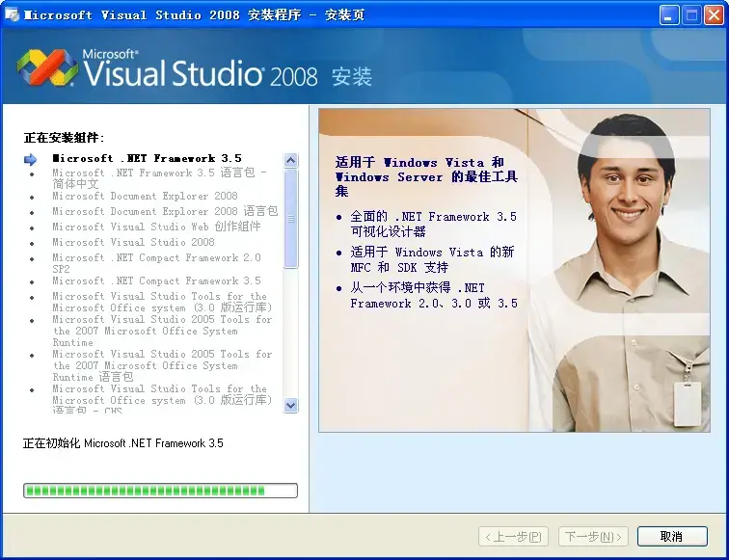729x560 pixels.
Task: Select VS Tools for Office system 3.0 版运行库 entry
Action: pyautogui.click(x=162, y=302)
